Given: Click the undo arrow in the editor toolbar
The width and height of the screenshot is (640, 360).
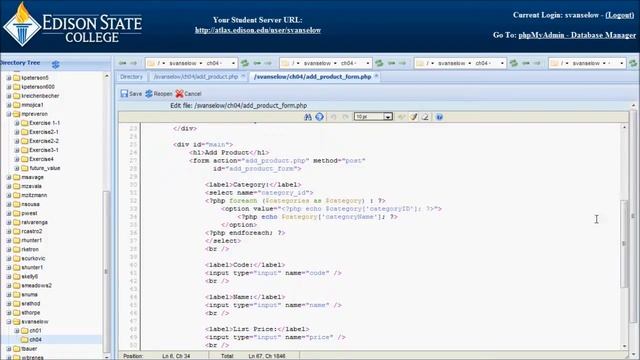Looking at the screenshot, I should [x=333, y=117].
